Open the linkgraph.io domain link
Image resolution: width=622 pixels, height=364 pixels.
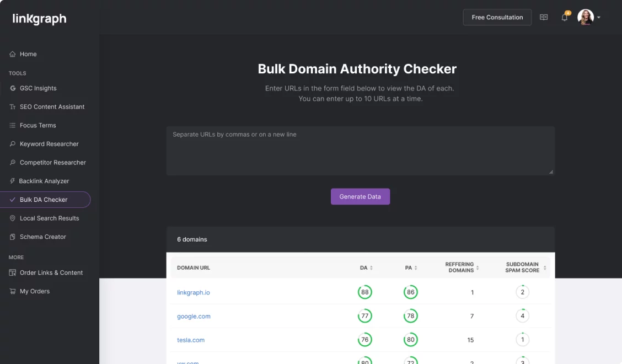[x=193, y=292]
